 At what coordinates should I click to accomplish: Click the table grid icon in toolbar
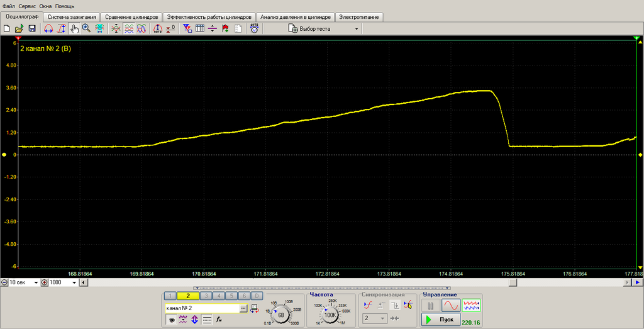(x=200, y=29)
